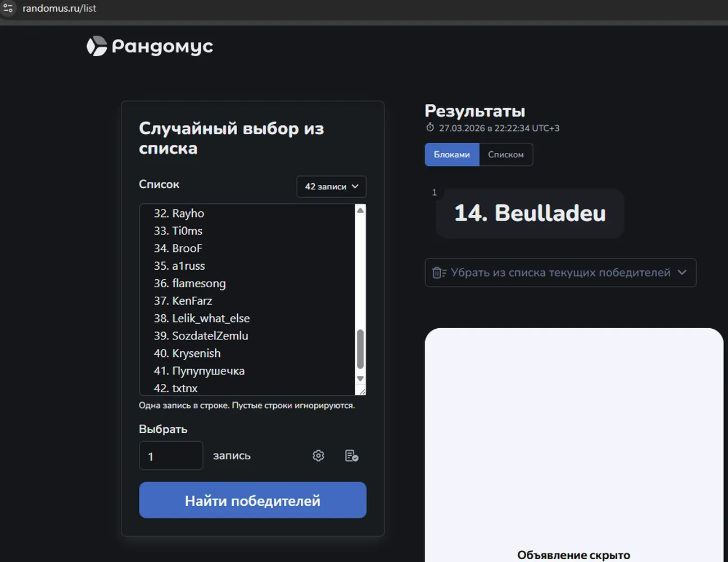728x562 pixels.
Task: Open selection settings gear icon
Action: pyautogui.click(x=318, y=455)
